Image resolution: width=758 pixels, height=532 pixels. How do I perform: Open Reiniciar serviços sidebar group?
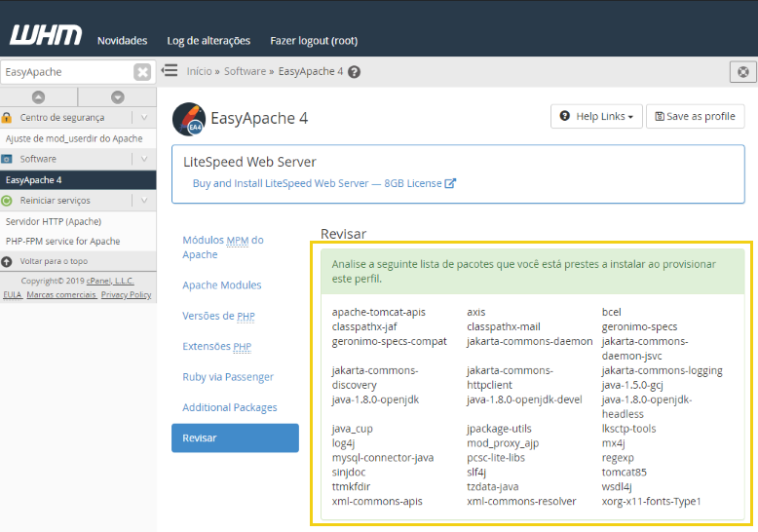click(55, 200)
